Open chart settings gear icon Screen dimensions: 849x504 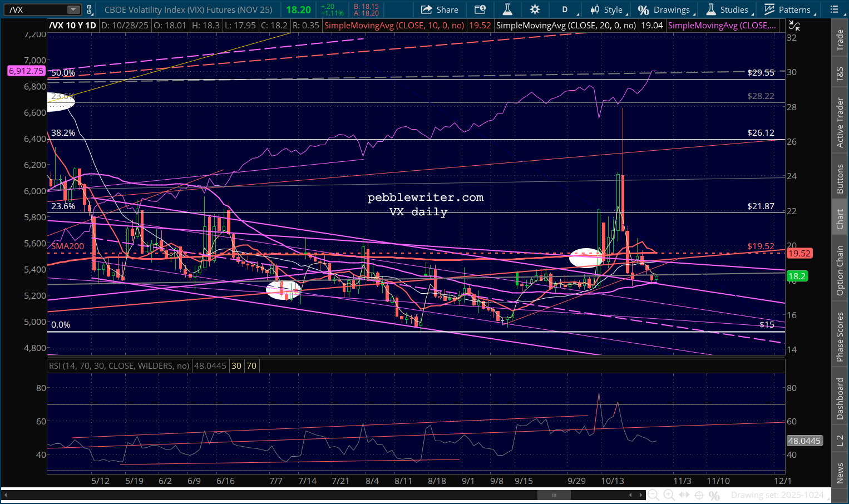click(x=535, y=9)
